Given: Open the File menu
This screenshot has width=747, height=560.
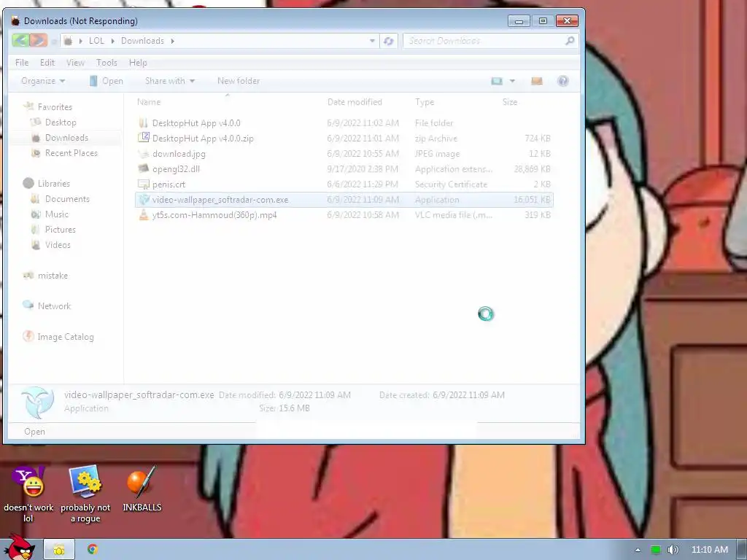Looking at the screenshot, I should [22, 63].
